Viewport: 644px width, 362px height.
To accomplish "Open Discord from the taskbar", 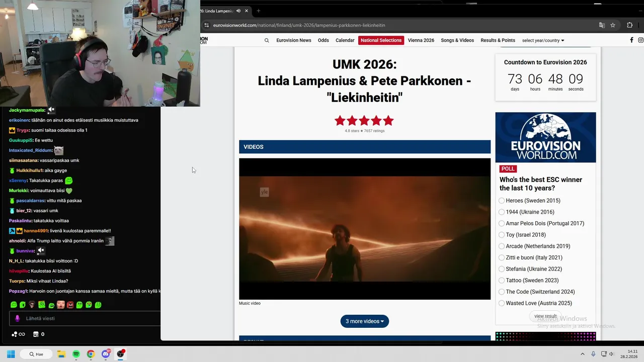I will pyautogui.click(x=106, y=354).
